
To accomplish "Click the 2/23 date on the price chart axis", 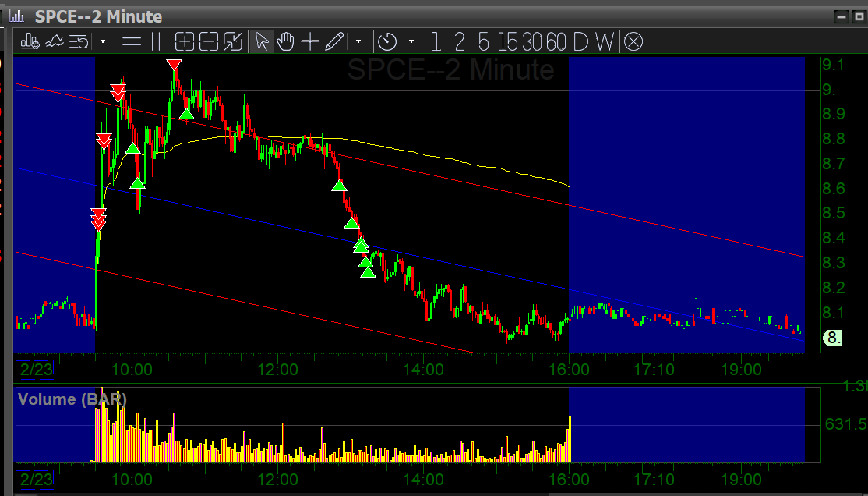I will pyautogui.click(x=36, y=369).
